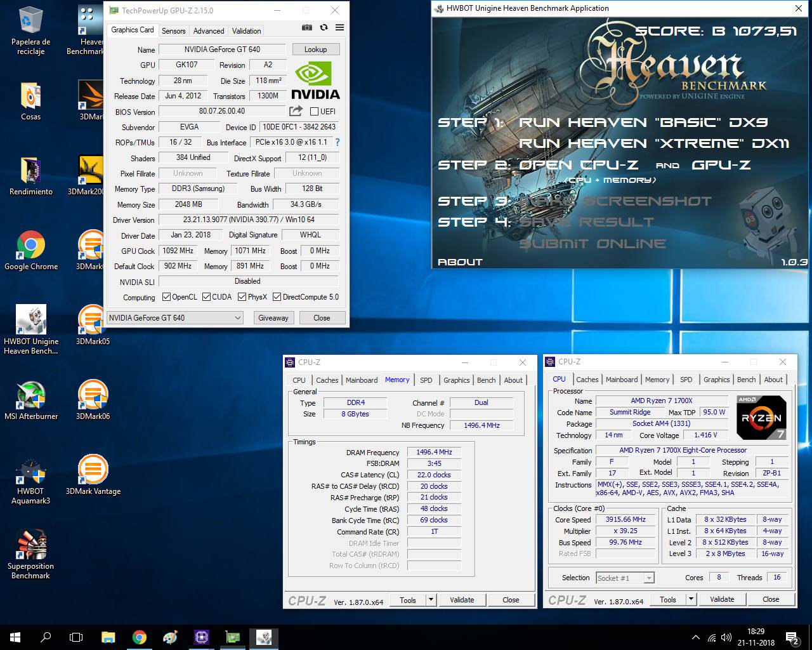Click the BIOS share/export icon
812x650 pixels.
tap(296, 111)
